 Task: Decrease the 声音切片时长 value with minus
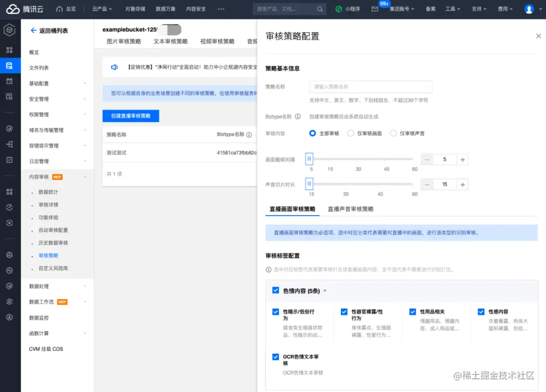pyautogui.click(x=427, y=185)
